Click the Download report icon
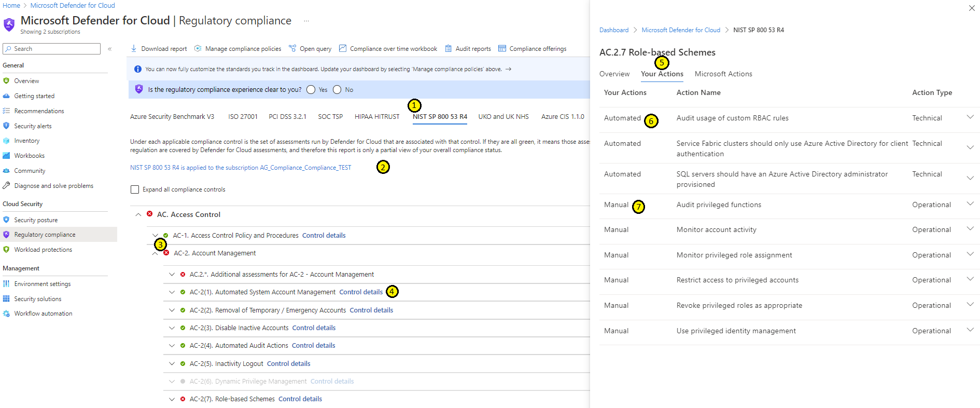Viewport: 980px width, 408px height. (134, 48)
